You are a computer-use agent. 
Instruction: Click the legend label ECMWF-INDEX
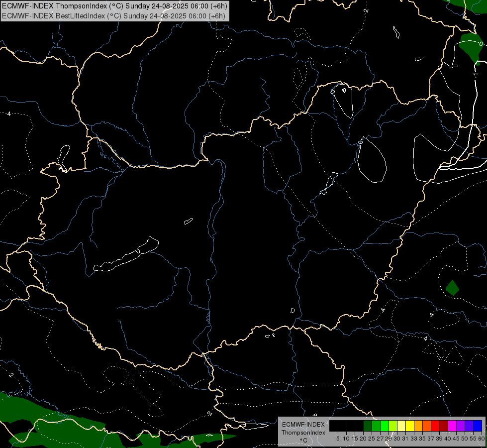click(x=303, y=425)
